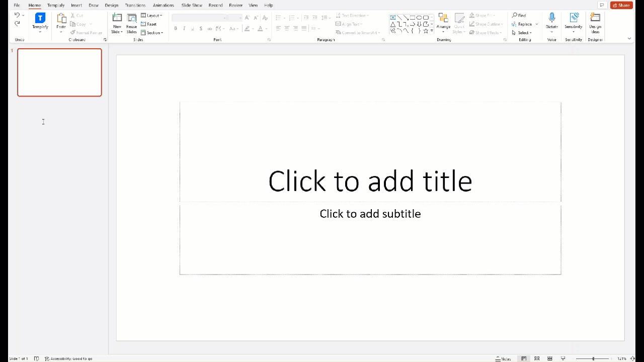Open the Comments pane icon beside Share
644x362 pixels.
(x=602, y=5)
